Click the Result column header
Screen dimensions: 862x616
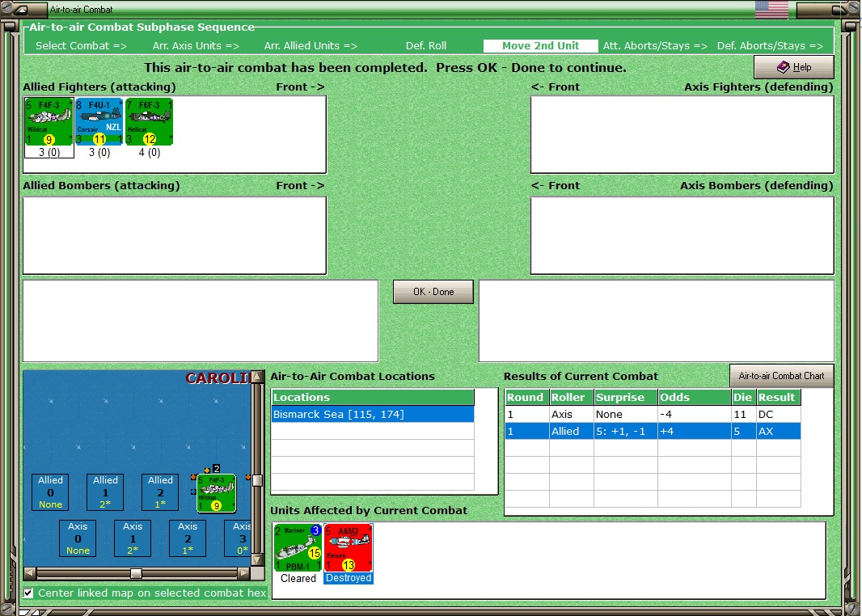point(778,397)
